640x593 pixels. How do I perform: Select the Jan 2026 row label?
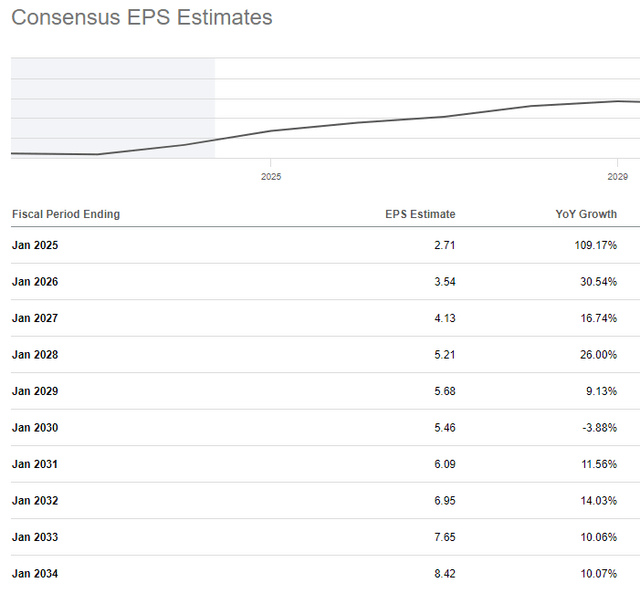coord(35,282)
